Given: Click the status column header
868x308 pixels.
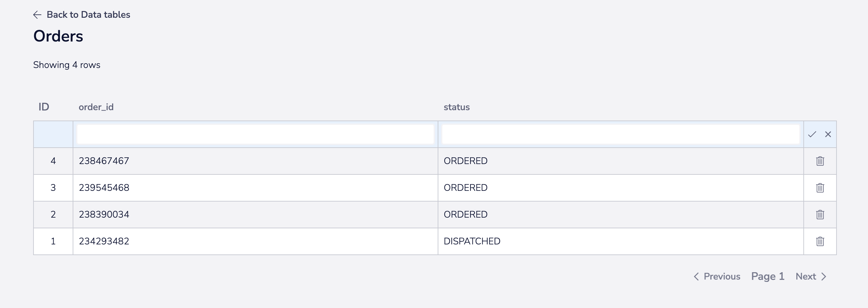Looking at the screenshot, I should [x=456, y=107].
